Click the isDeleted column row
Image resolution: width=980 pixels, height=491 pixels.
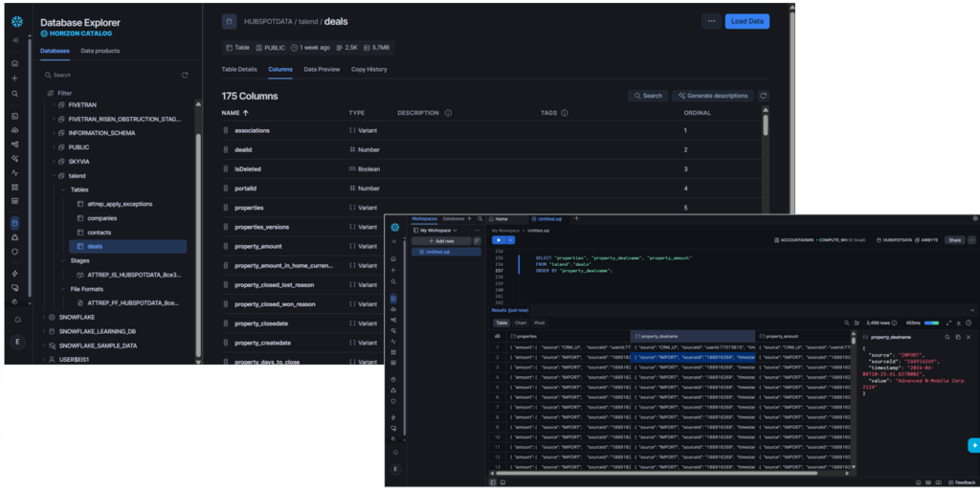point(491,168)
